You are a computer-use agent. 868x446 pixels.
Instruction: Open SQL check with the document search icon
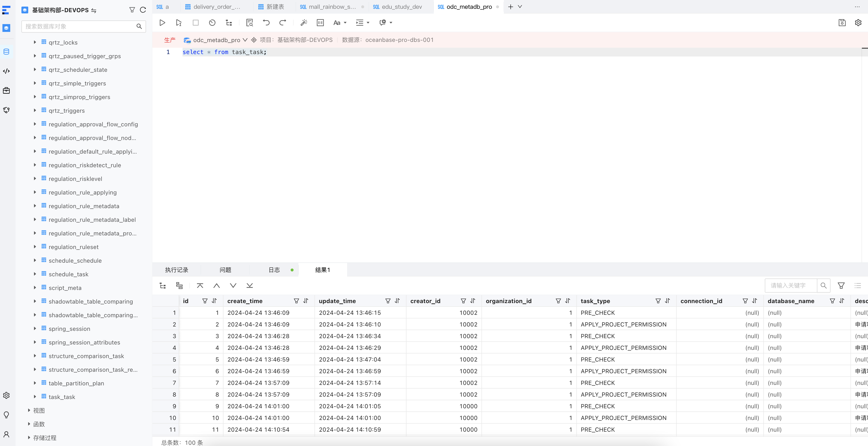(x=249, y=23)
